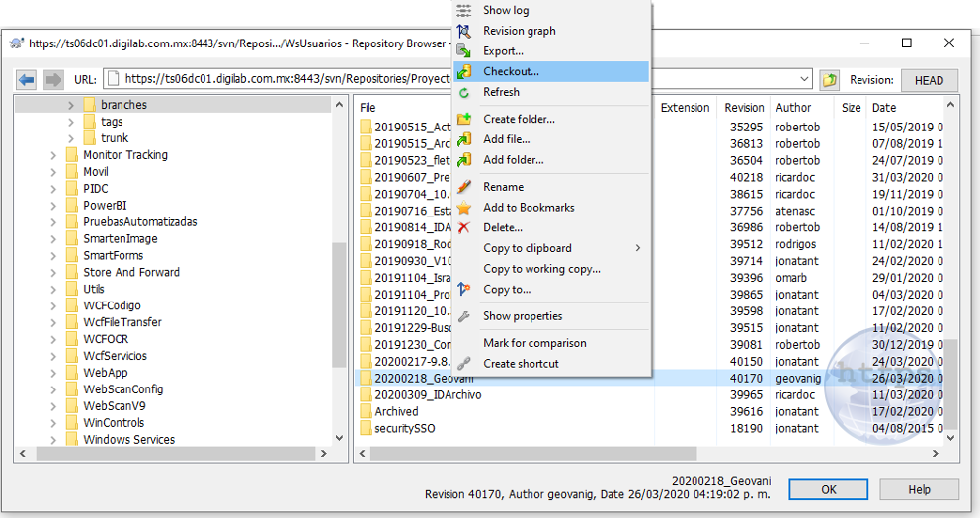Sort file list by Author column
Screen dimensions: 980x518
[793, 108]
